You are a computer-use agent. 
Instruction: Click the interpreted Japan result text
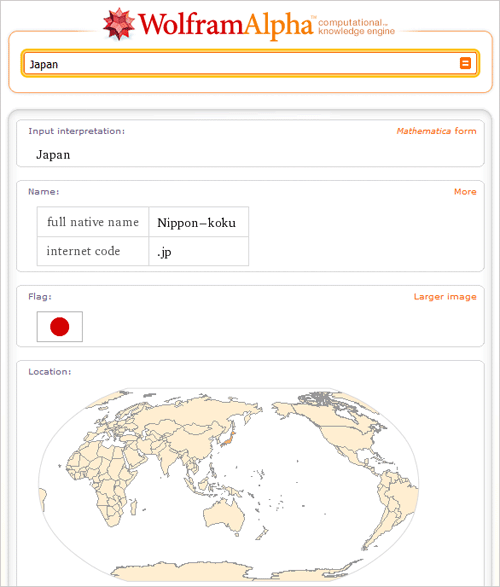53,155
